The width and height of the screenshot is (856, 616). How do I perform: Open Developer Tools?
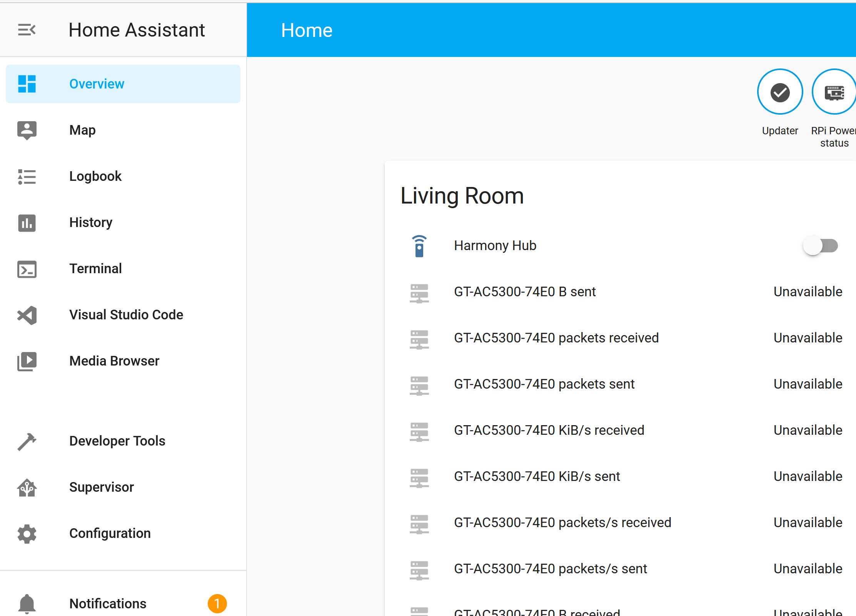coord(123,441)
